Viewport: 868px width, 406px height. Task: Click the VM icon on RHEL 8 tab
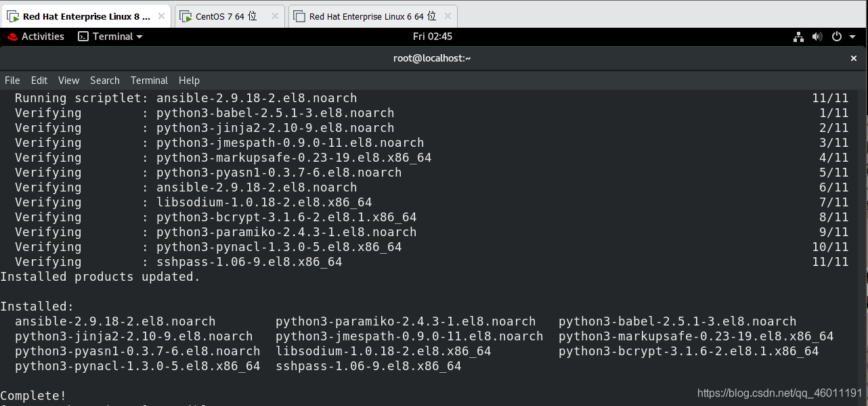pos(13,17)
